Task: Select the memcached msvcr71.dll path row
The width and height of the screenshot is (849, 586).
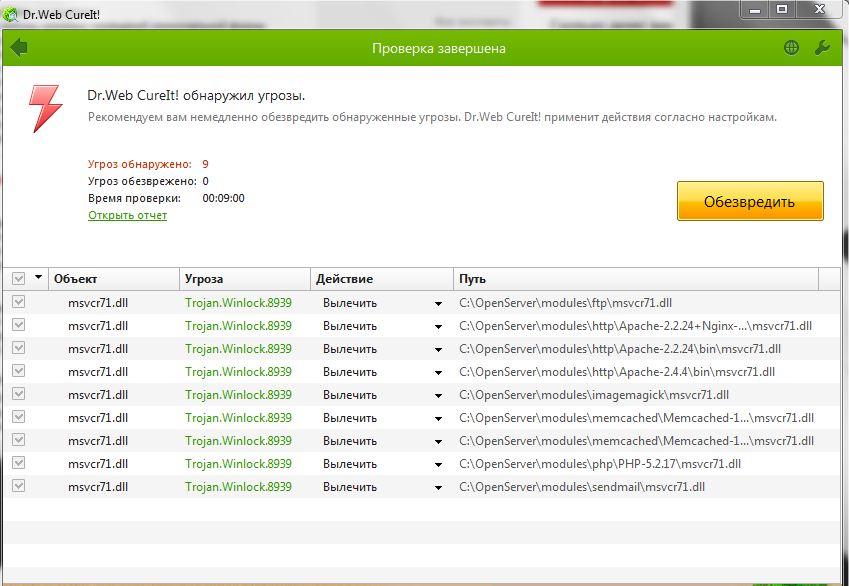Action: tap(636, 418)
